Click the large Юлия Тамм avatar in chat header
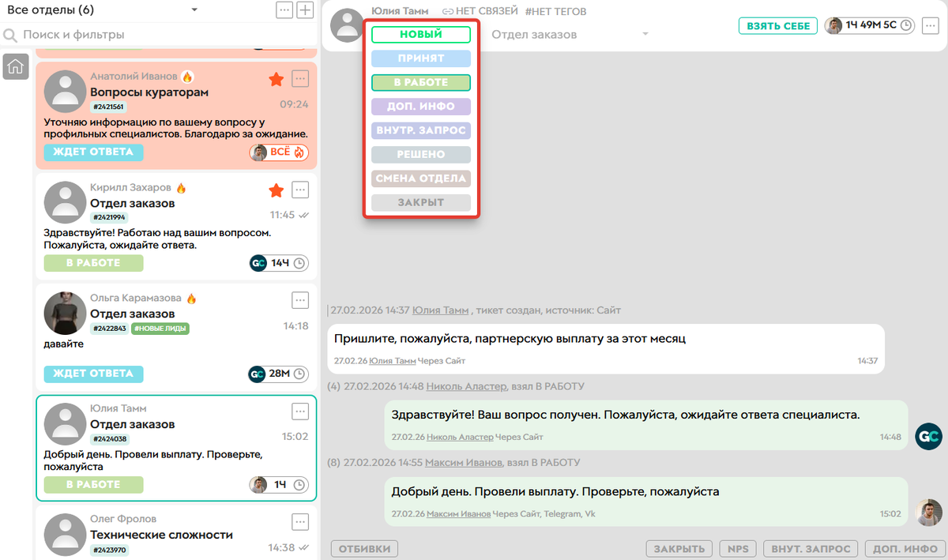The width and height of the screenshot is (948, 560). 347,25
